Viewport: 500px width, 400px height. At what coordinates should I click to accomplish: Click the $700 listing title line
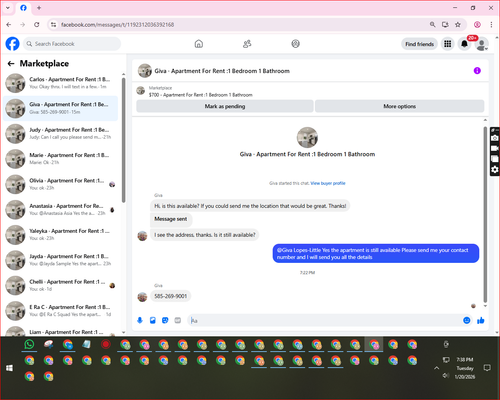pyautogui.click(x=201, y=95)
